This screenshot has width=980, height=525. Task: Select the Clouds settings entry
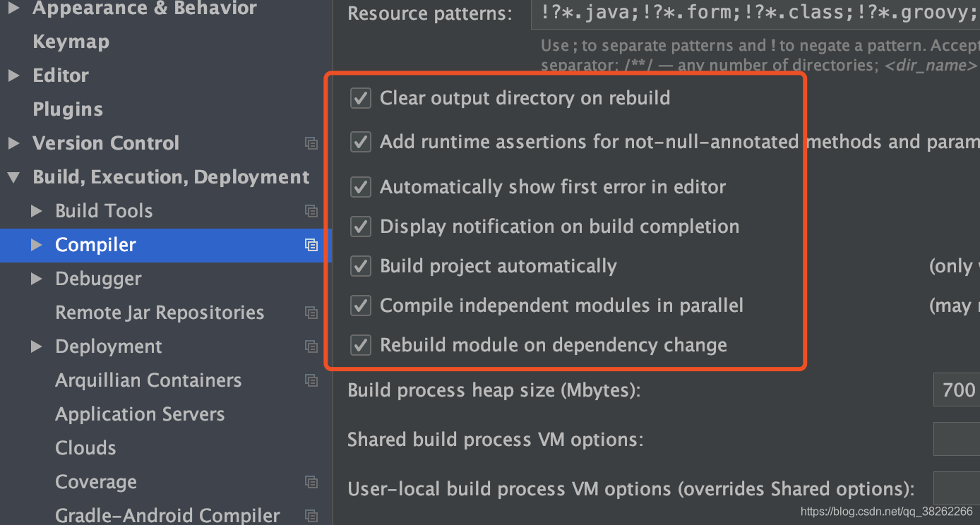tap(85, 448)
